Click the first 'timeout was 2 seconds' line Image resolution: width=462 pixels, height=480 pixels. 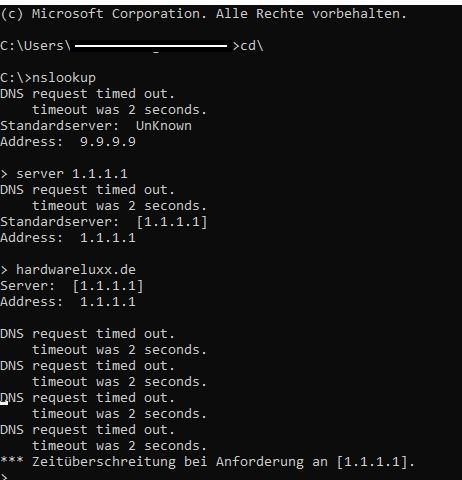click(119, 110)
